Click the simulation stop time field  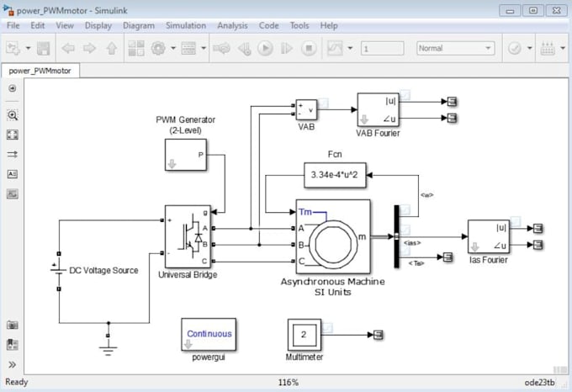[x=382, y=49]
